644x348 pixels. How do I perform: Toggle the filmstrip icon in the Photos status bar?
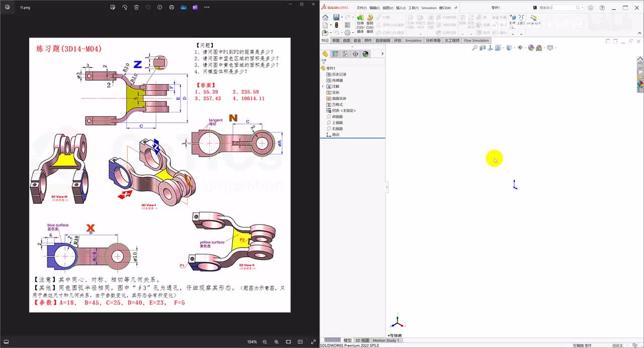[7, 342]
